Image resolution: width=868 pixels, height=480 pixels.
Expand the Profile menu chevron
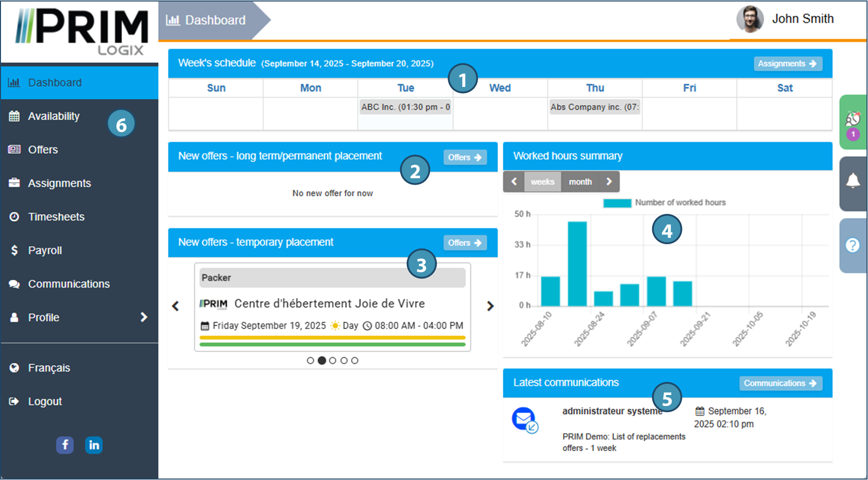(144, 317)
